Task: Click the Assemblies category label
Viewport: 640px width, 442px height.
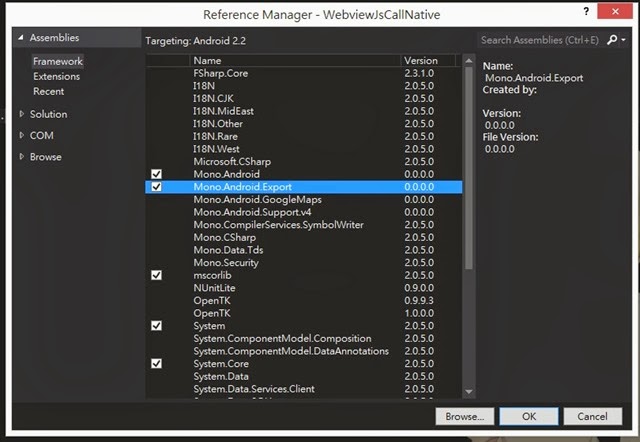Action: (54, 38)
